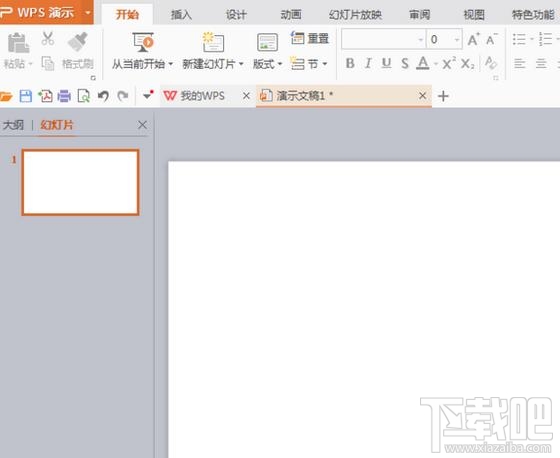This screenshot has height=458, width=560.
Task: Select slide 1 thumbnail
Action: coord(80,182)
